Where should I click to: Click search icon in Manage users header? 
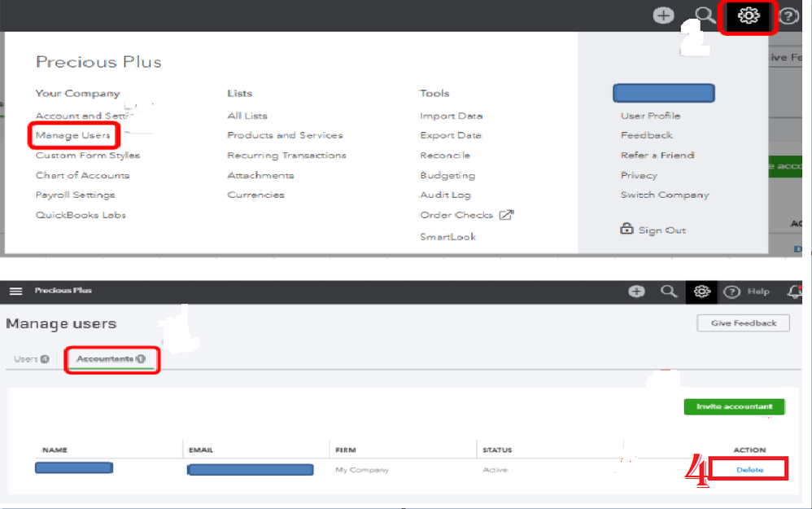669,292
